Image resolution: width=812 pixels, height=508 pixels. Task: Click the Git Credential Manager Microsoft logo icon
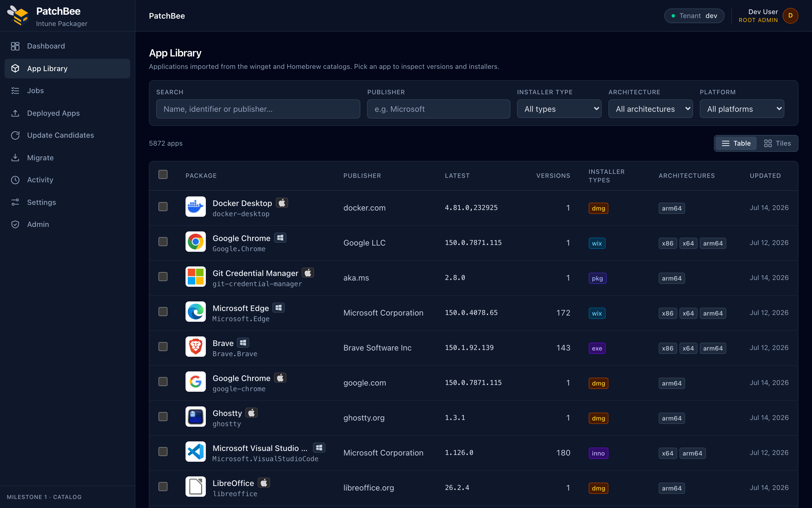(196, 277)
